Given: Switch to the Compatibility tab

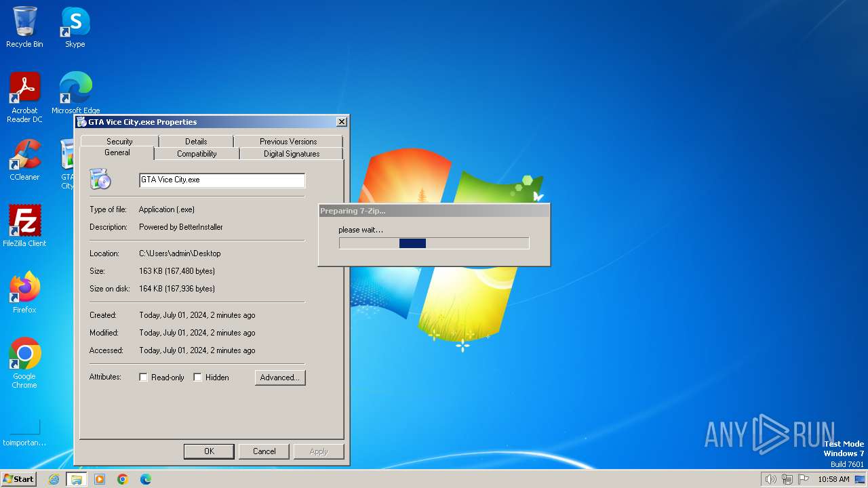Looking at the screenshot, I should pos(197,154).
